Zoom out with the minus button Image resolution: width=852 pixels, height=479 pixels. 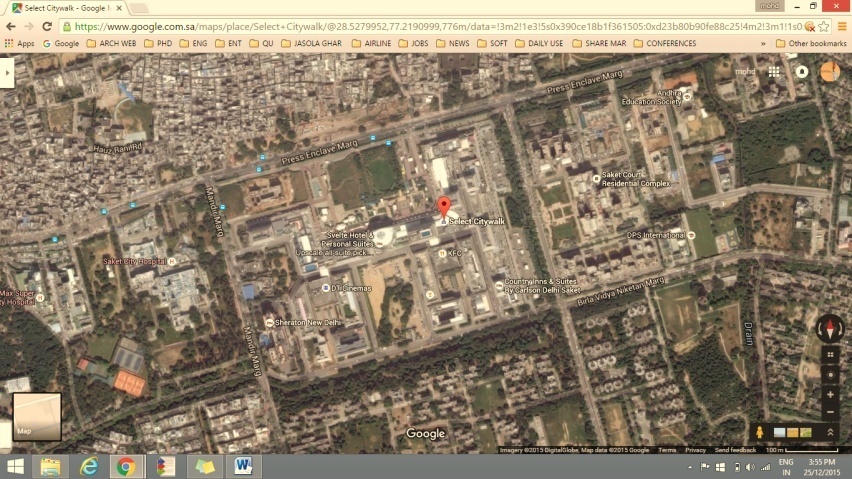pyautogui.click(x=830, y=411)
